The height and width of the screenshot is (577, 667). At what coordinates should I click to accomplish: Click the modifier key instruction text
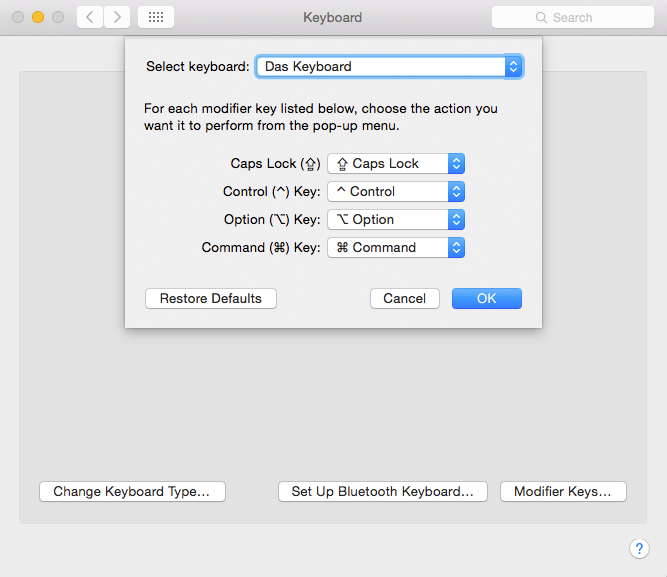(x=321, y=117)
